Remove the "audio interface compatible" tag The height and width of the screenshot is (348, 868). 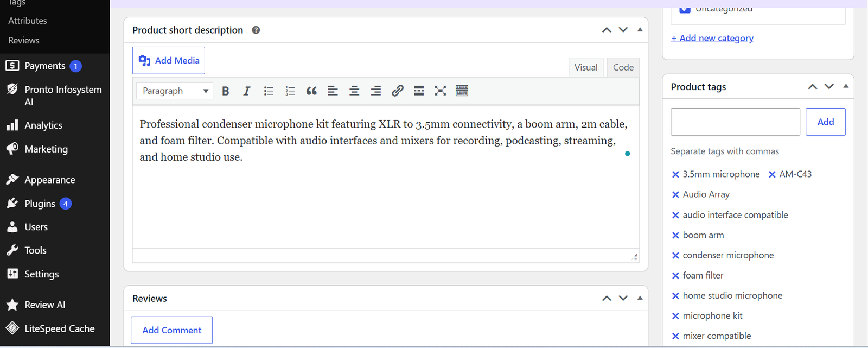pos(675,215)
